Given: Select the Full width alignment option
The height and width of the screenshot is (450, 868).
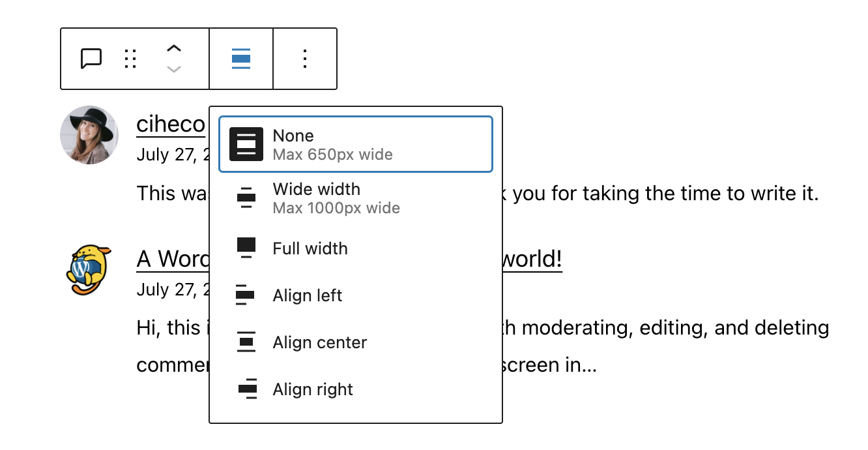Looking at the screenshot, I should point(310,248).
